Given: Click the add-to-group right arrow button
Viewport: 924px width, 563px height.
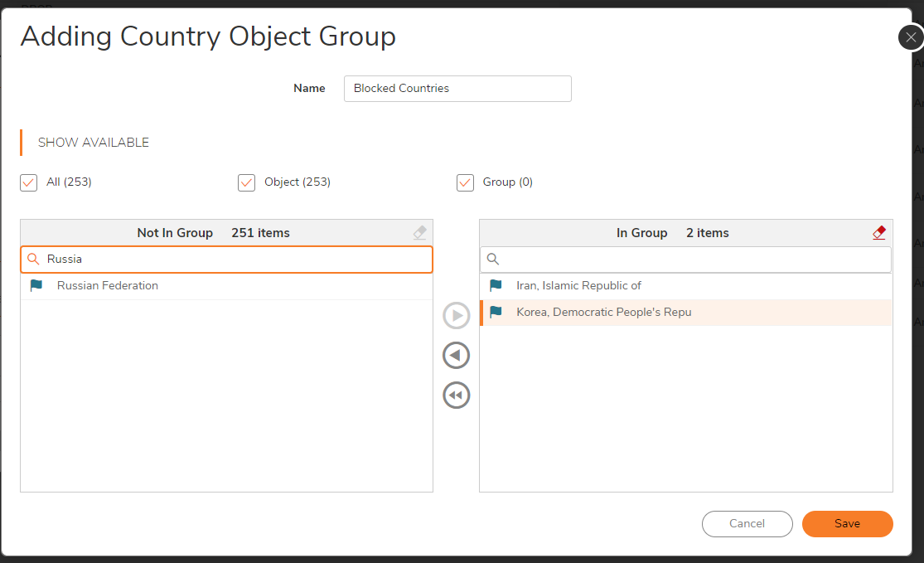Looking at the screenshot, I should pyautogui.click(x=456, y=316).
